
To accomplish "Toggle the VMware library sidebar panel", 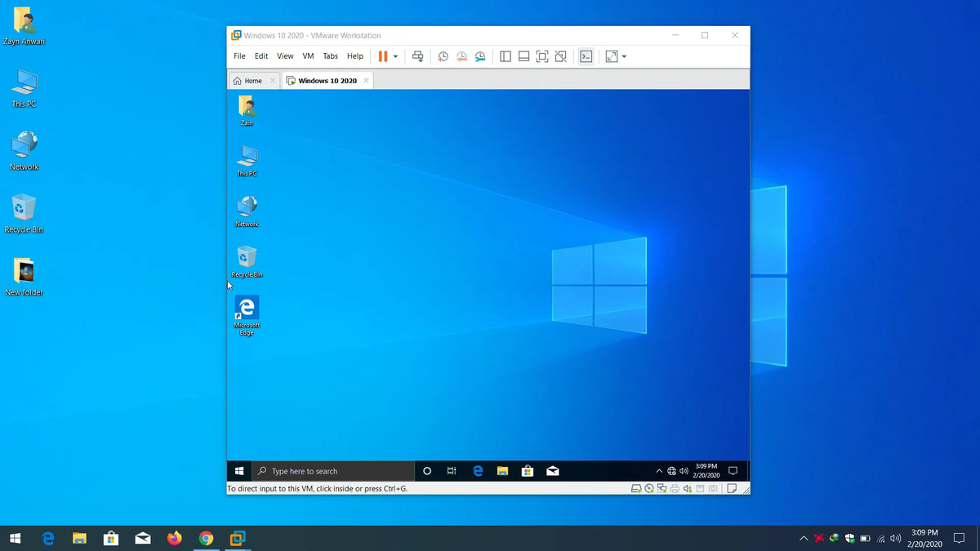I will pos(506,56).
